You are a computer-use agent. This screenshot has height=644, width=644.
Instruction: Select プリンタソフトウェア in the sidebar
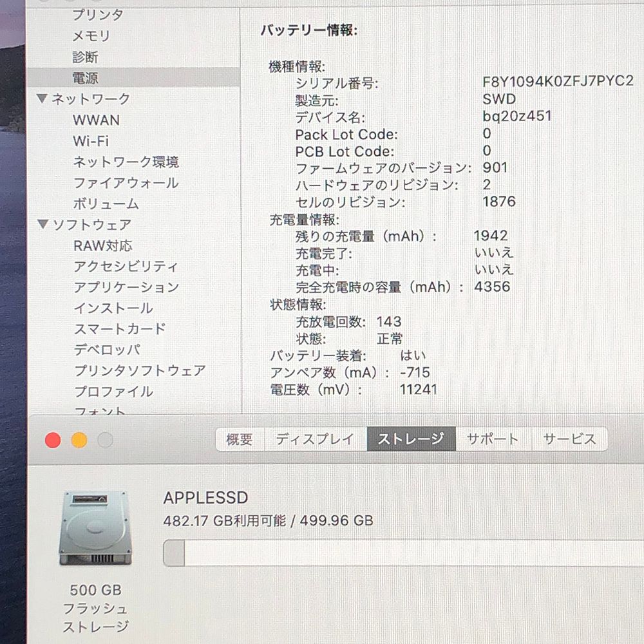coord(140,370)
